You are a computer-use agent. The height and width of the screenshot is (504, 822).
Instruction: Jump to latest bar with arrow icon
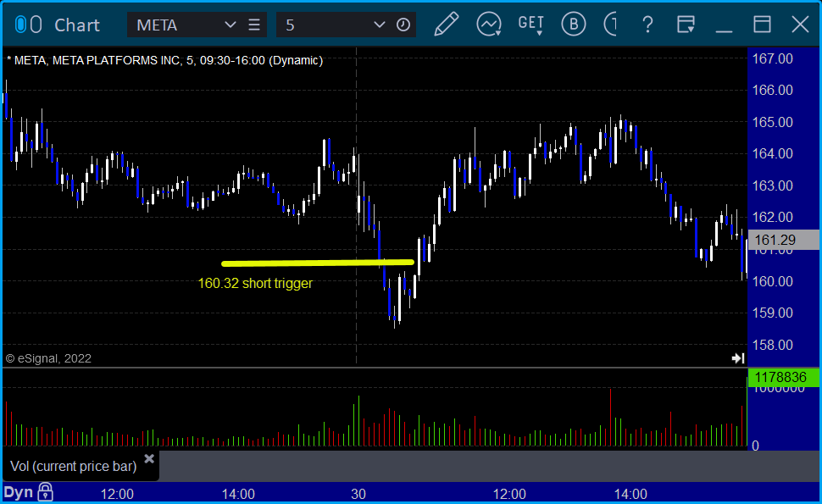(738, 358)
